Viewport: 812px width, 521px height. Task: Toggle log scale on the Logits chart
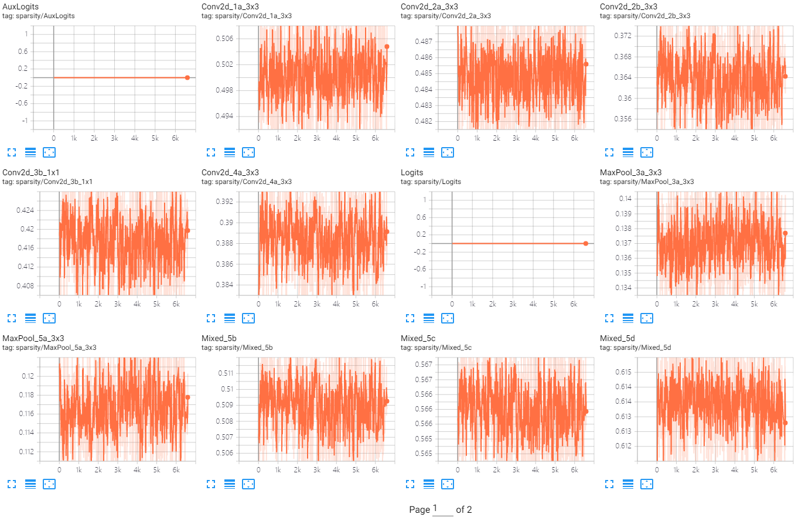pos(429,318)
